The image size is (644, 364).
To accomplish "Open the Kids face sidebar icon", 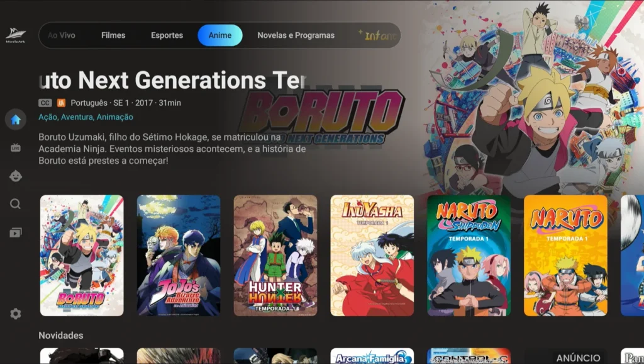I will pos(16,176).
